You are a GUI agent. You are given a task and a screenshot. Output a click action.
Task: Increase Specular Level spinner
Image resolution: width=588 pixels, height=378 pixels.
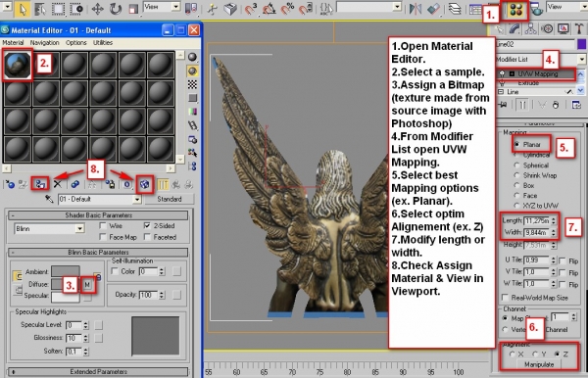tap(86, 323)
